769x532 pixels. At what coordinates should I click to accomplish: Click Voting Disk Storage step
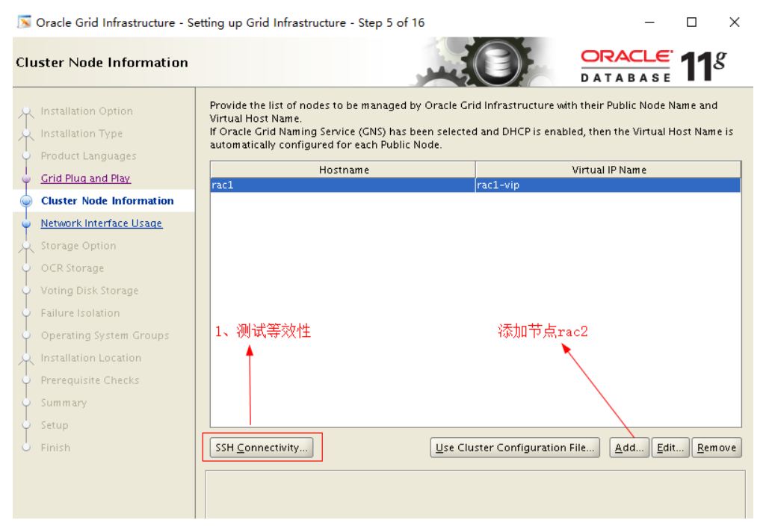pos(90,291)
